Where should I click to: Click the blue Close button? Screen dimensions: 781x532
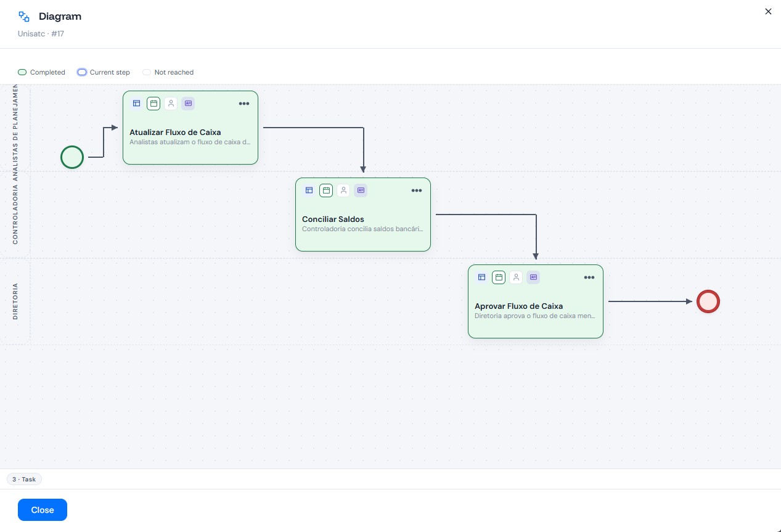(x=43, y=510)
